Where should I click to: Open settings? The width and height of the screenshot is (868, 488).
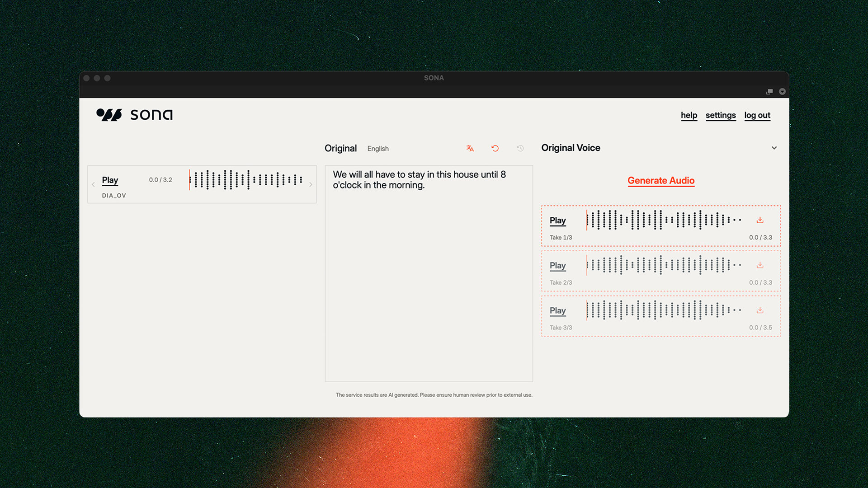[721, 115]
